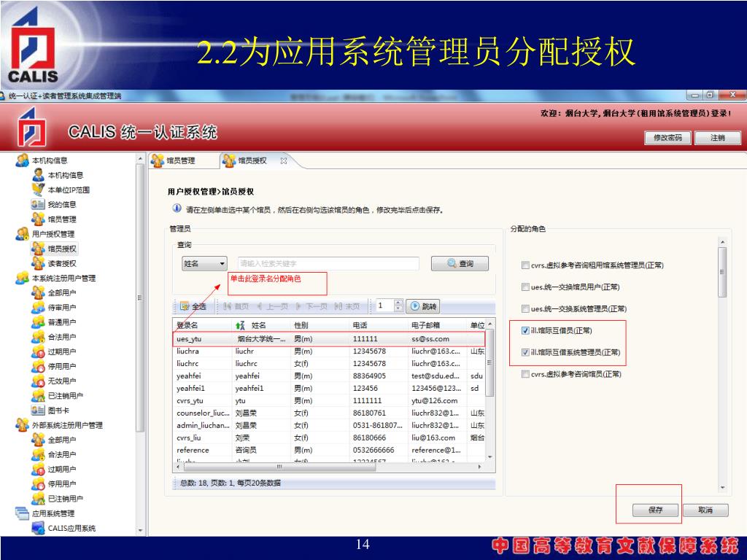Open the 姓名 search field dropdown

pyautogui.click(x=205, y=263)
